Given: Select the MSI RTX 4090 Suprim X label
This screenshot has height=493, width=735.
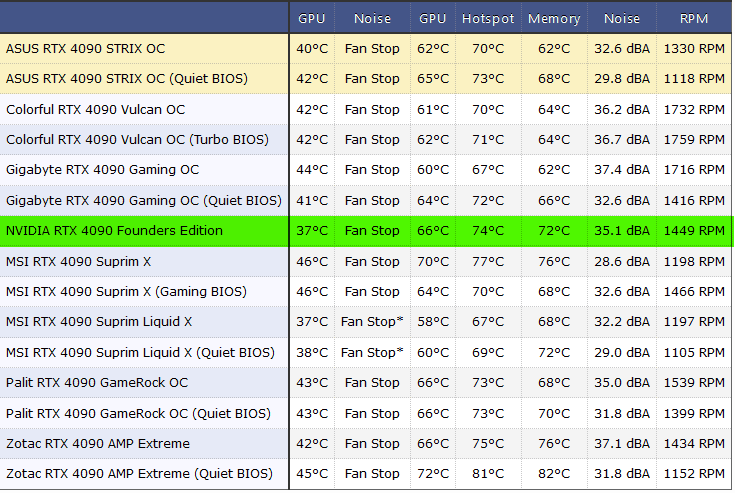Looking at the screenshot, I should coord(78,261).
